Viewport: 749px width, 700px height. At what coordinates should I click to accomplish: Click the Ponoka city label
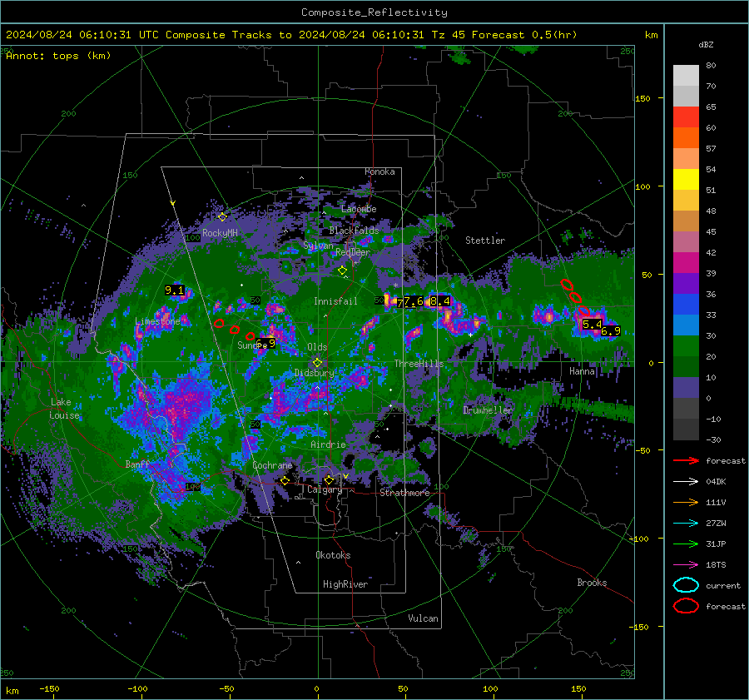click(x=379, y=171)
